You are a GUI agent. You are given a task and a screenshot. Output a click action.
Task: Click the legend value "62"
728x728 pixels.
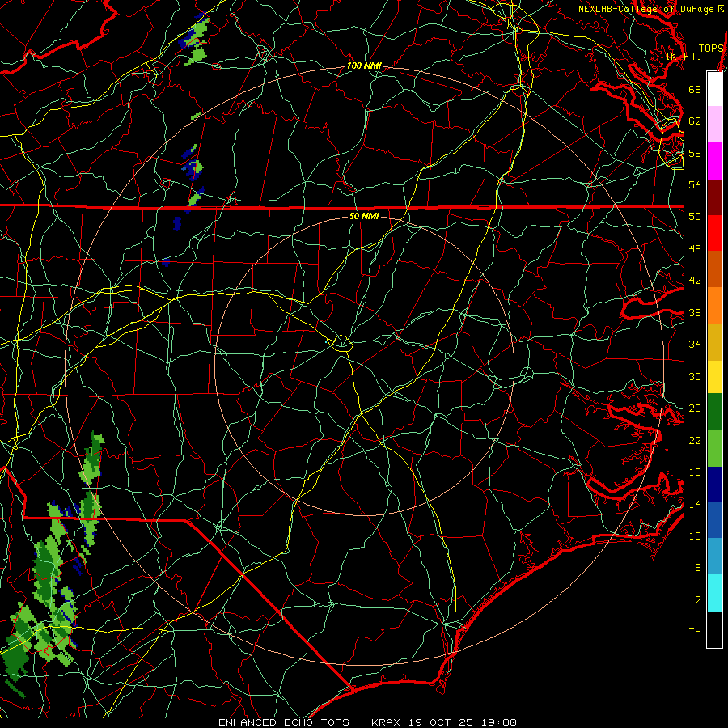click(695, 121)
